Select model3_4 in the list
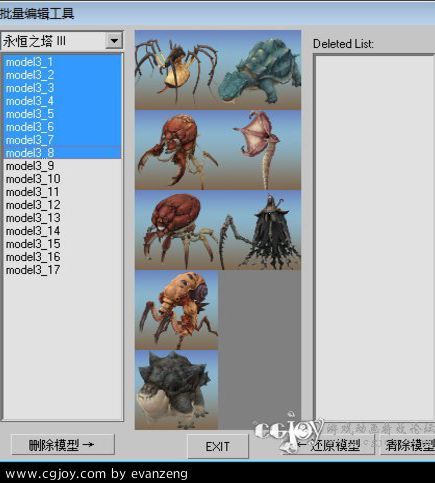435x483 pixels. tap(62, 101)
